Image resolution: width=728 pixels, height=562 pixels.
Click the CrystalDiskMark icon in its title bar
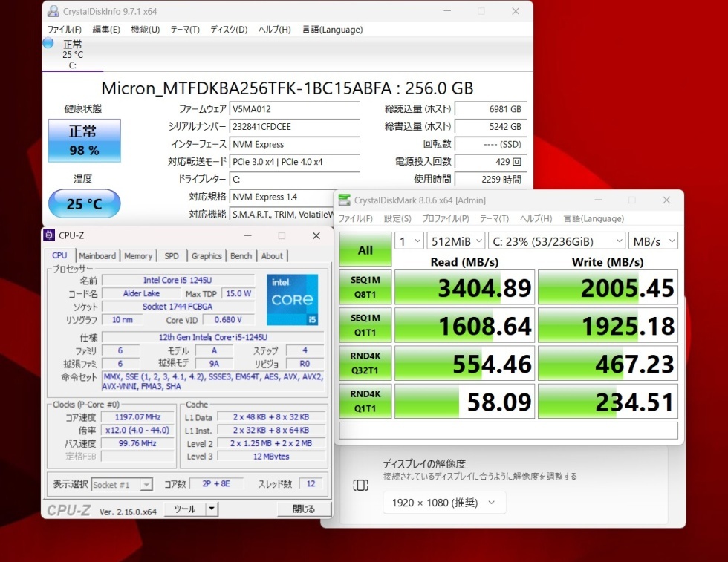(343, 200)
